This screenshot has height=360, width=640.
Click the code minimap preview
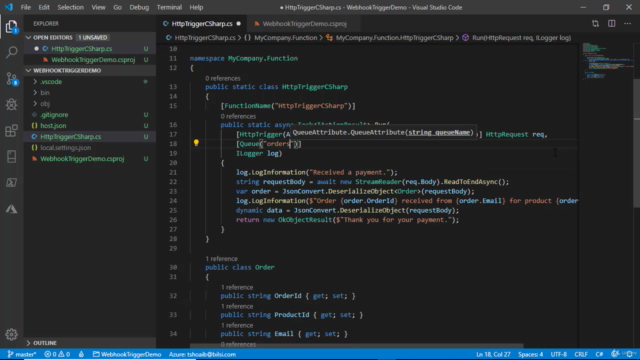(607, 61)
